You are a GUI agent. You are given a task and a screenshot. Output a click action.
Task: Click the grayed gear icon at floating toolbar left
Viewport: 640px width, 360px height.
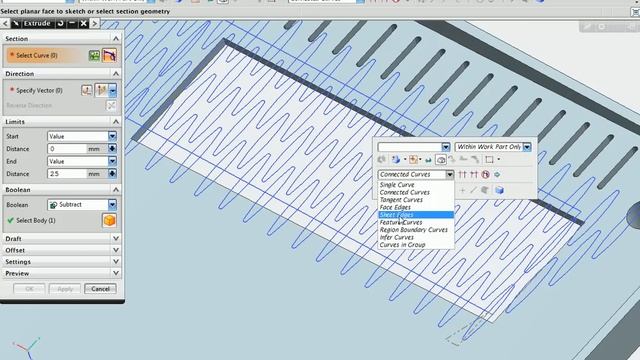coord(382,160)
